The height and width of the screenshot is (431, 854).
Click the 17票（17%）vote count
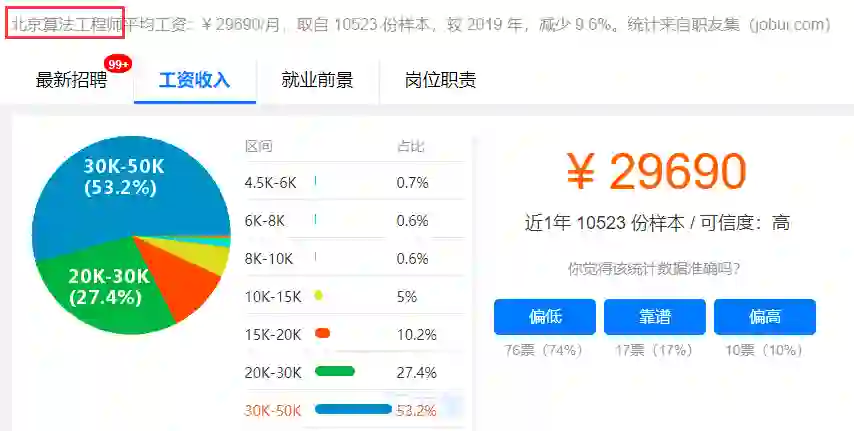[x=654, y=350]
